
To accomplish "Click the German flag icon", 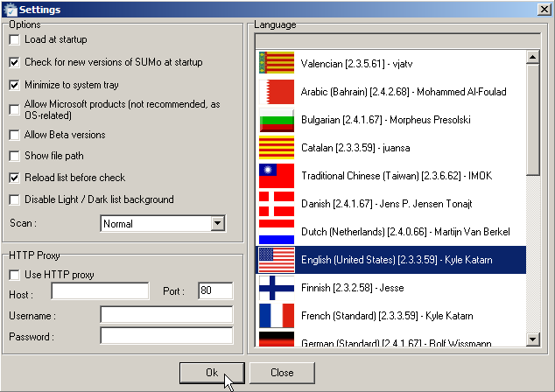I will [x=277, y=339].
